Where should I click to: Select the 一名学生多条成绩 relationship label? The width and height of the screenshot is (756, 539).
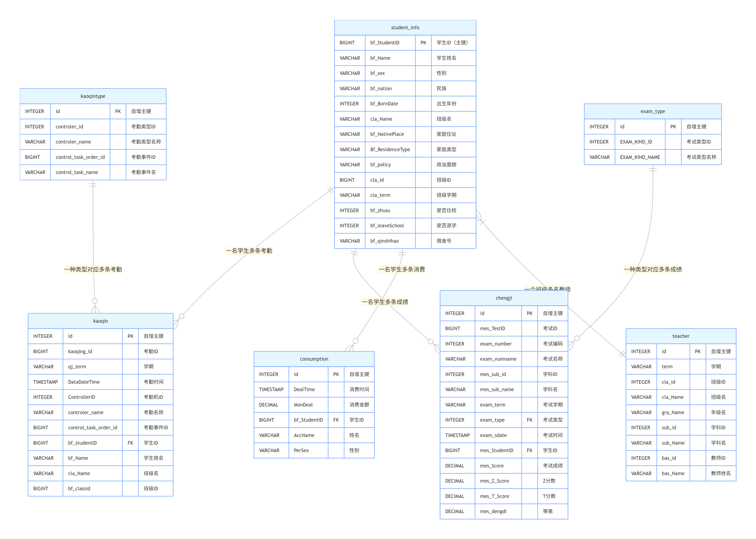click(385, 302)
